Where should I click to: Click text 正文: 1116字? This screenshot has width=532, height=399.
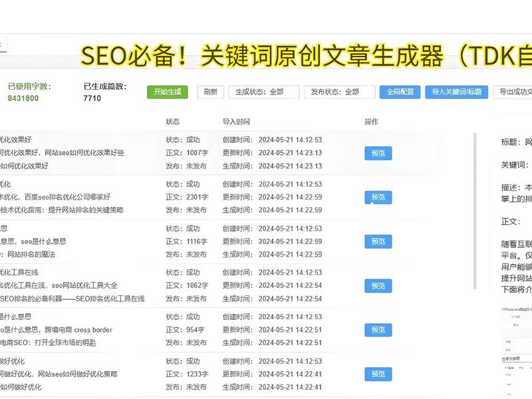(187, 241)
